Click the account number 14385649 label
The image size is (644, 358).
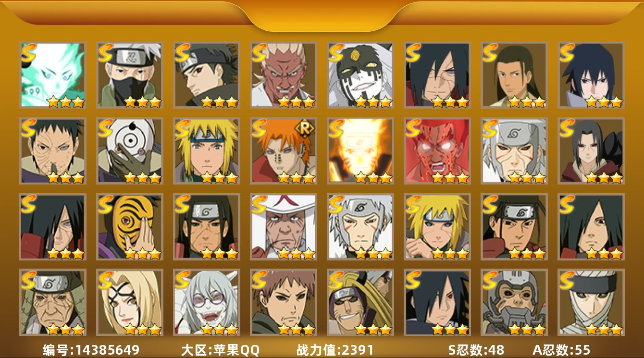pyautogui.click(x=91, y=350)
